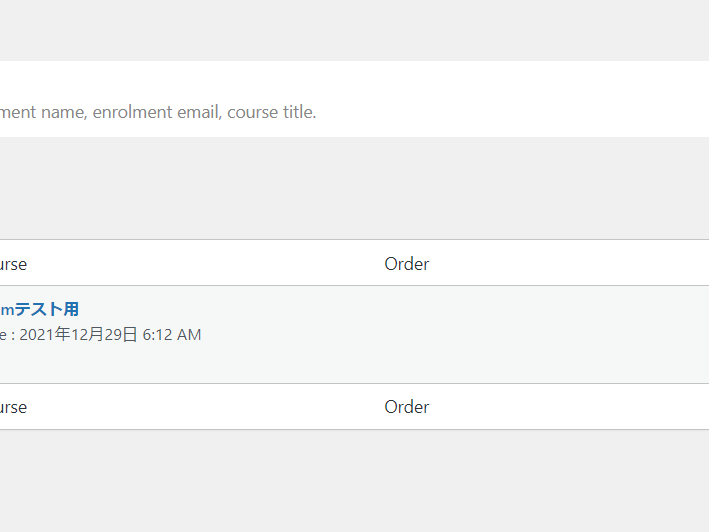This screenshot has width=709, height=532.
Task: Click the 6:12 AM time text
Action: [172, 335]
